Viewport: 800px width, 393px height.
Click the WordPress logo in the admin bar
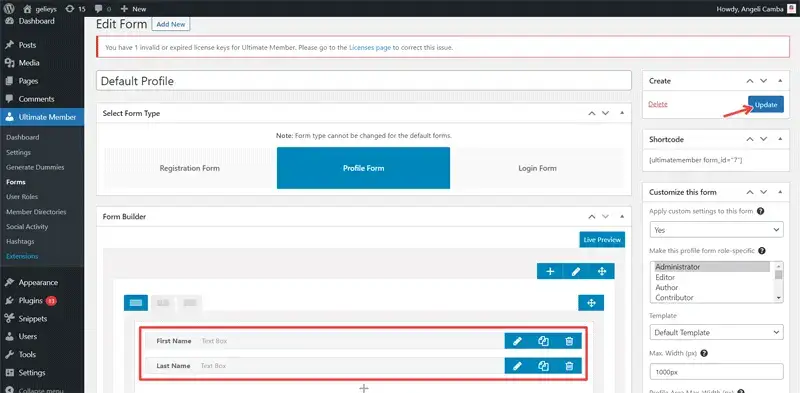[x=10, y=9]
